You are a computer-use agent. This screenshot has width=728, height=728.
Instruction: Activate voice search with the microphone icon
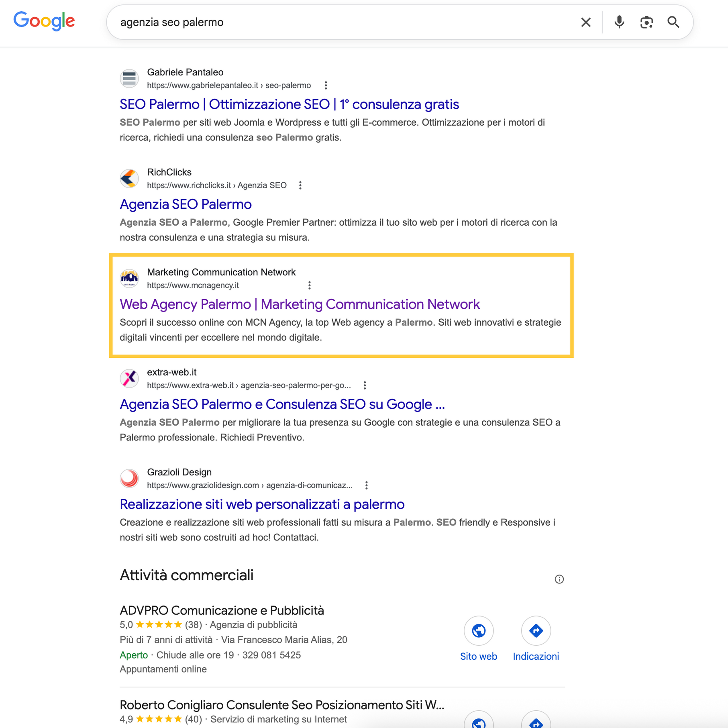pos(619,22)
